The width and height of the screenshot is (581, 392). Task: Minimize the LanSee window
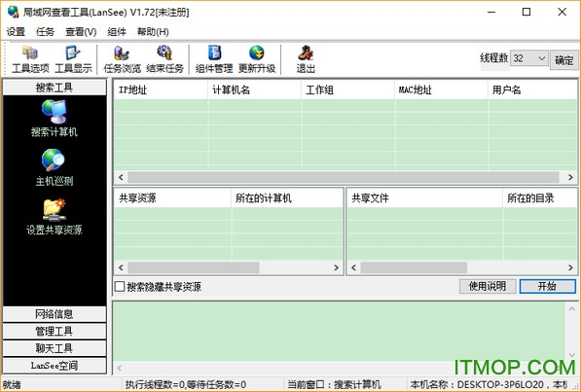491,12
